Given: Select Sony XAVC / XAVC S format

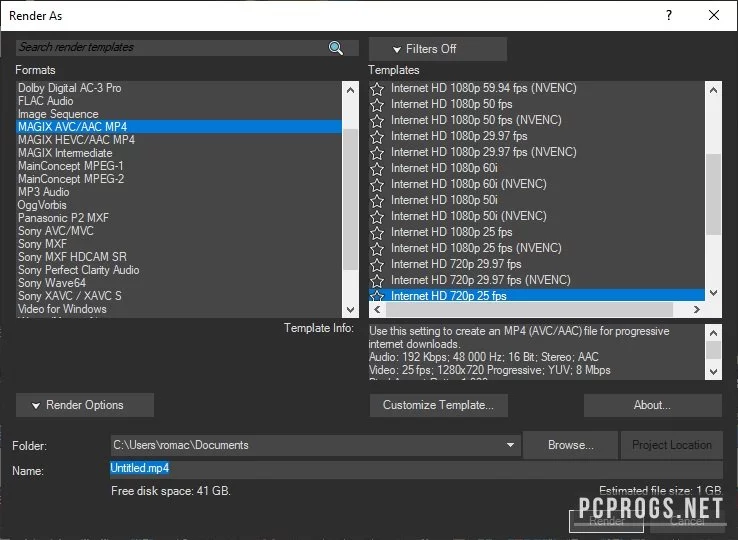Looking at the screenshot, I should (x=179, y=296).
